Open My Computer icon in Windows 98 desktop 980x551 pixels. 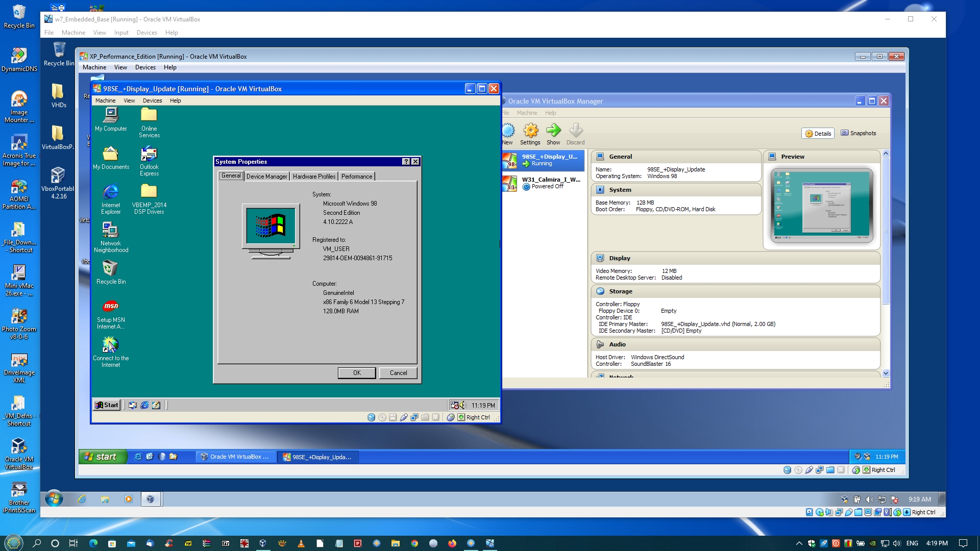click(x=111, y=119)
